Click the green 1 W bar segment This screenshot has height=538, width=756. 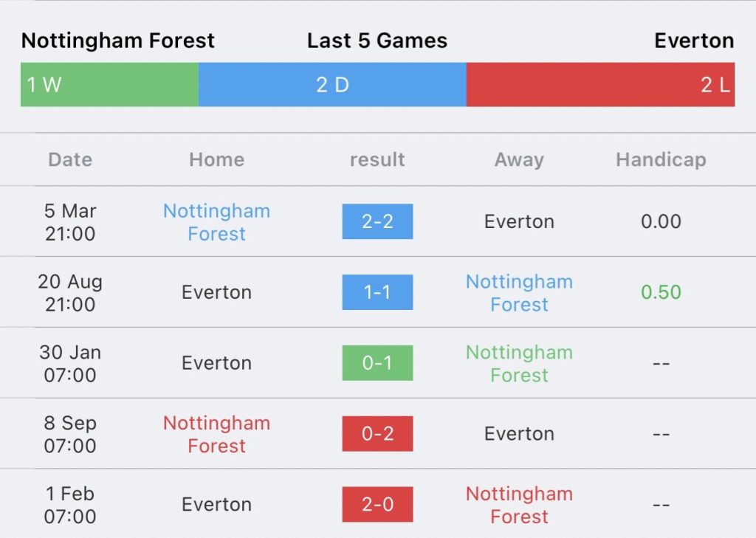coord(109,84)
